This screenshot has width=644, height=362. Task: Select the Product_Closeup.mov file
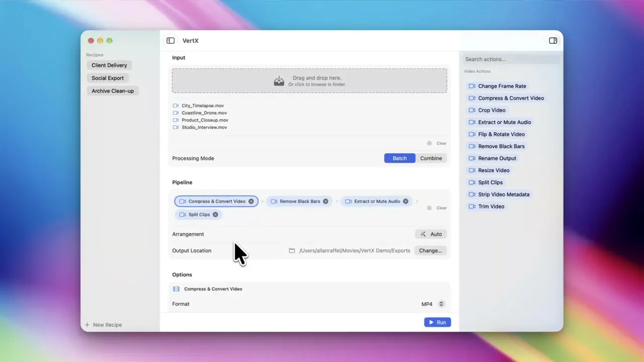(201, 120)
